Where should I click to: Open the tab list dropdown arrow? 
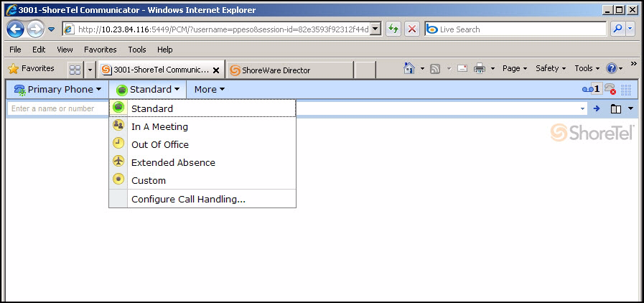90,70
